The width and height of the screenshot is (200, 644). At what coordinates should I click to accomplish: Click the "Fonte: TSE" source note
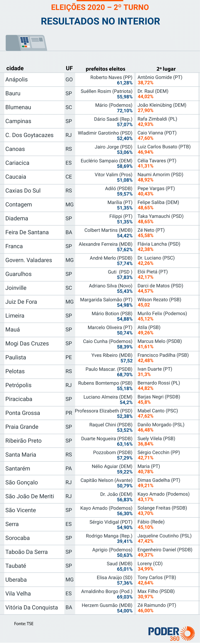[x=24, y=623]
